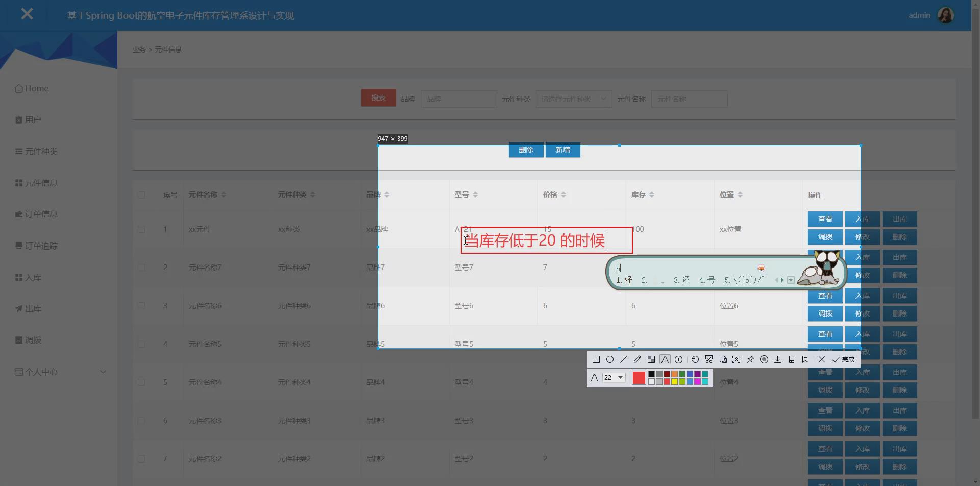980x486 pixels.
Task: Select the rectangle annotation tool
Action: (596, 359)
